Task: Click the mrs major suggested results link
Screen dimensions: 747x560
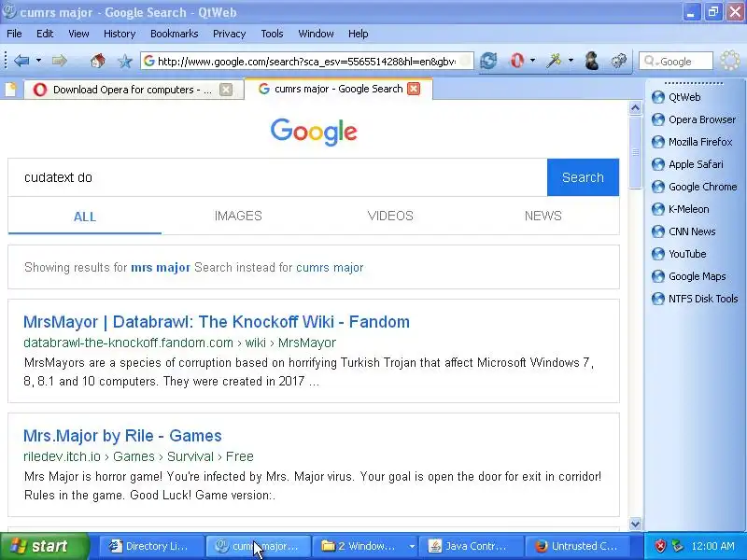Action: coord(161,268)
